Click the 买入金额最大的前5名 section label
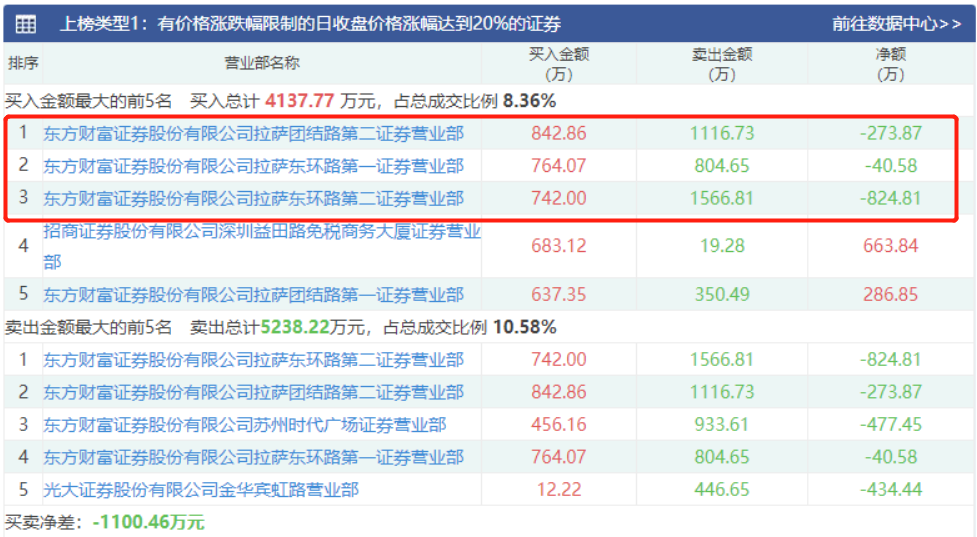Image resolution: width=977 pixels, height=537 pixels. coord(88,101)
